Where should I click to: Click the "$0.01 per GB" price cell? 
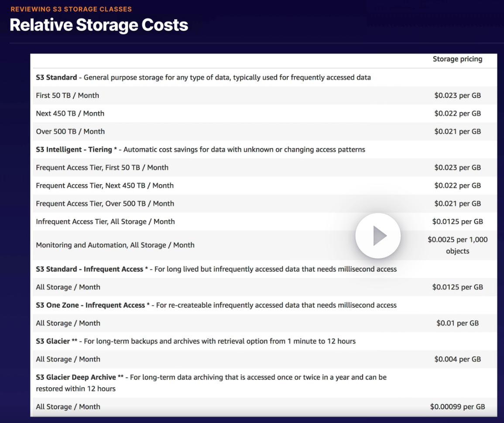click(457, 323)
